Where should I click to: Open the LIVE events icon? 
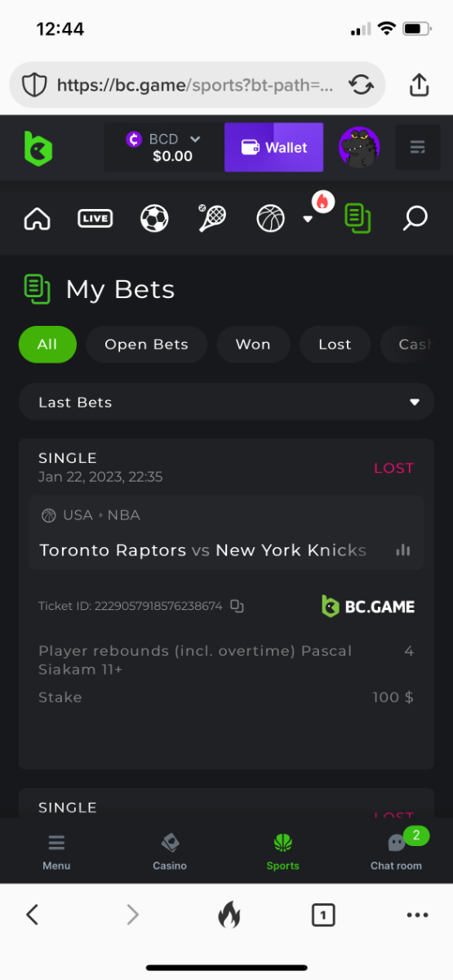(95, 218)
